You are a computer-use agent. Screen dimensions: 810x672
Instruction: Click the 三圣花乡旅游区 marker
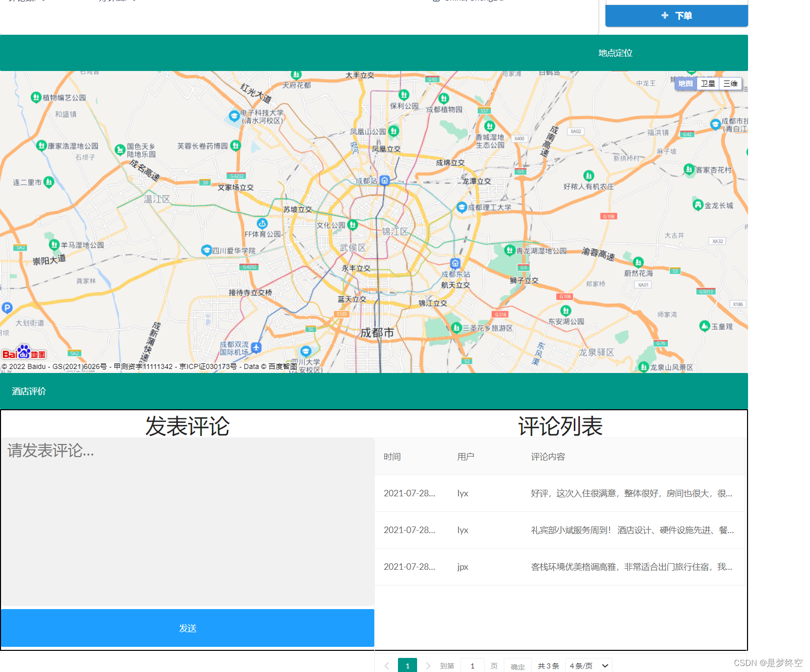[x=456, y=328]
